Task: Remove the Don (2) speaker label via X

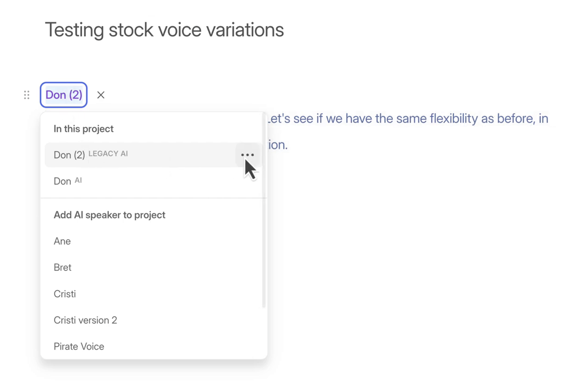Action: tap(101, 95)
